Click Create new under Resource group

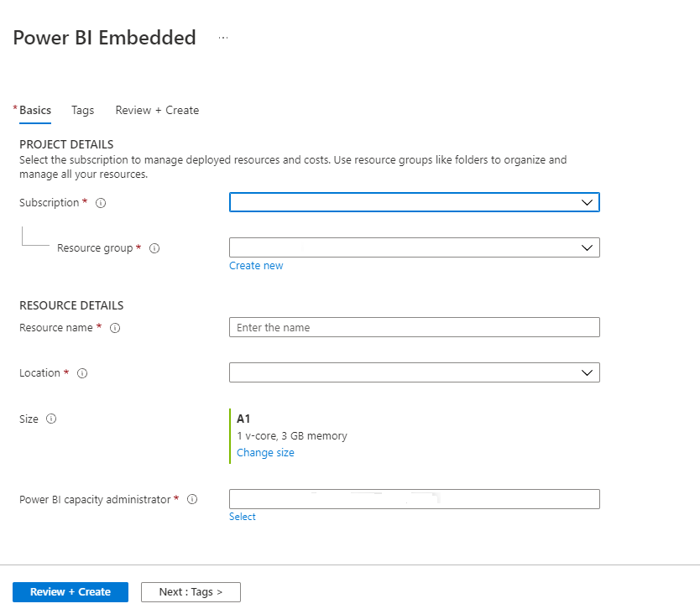(x=256, y=265)
